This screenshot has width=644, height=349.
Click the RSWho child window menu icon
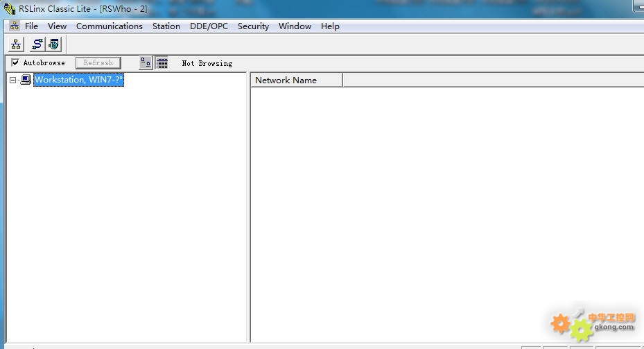click(15, 26)
